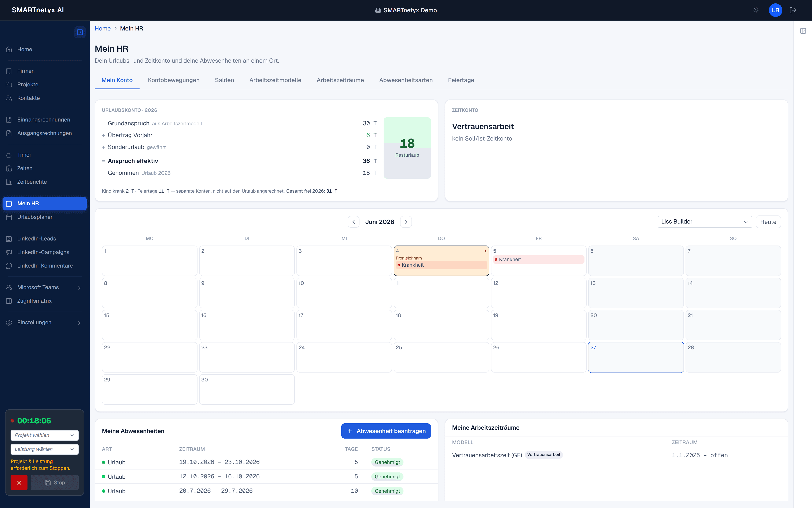The height and width of the screenshot is (508, 812).
Task: Switch to the Salden tab
Action: (x=225, y=80)
